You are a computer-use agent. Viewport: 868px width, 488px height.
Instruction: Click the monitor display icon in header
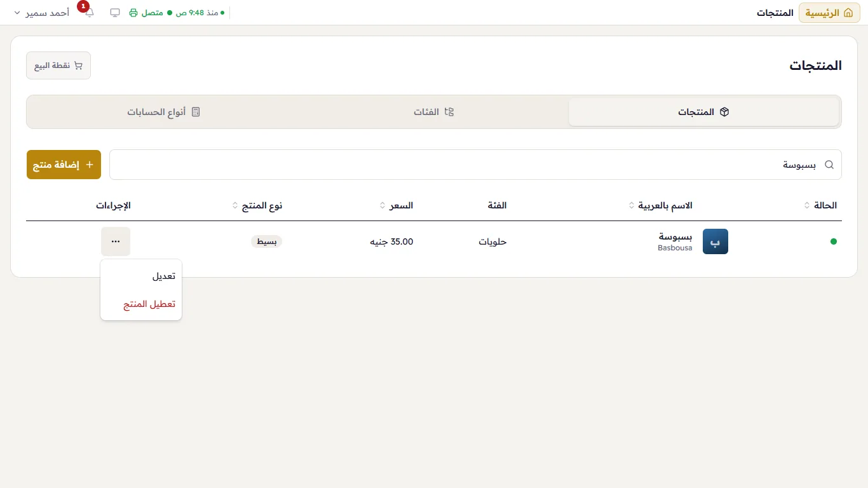tap(115, 13)
